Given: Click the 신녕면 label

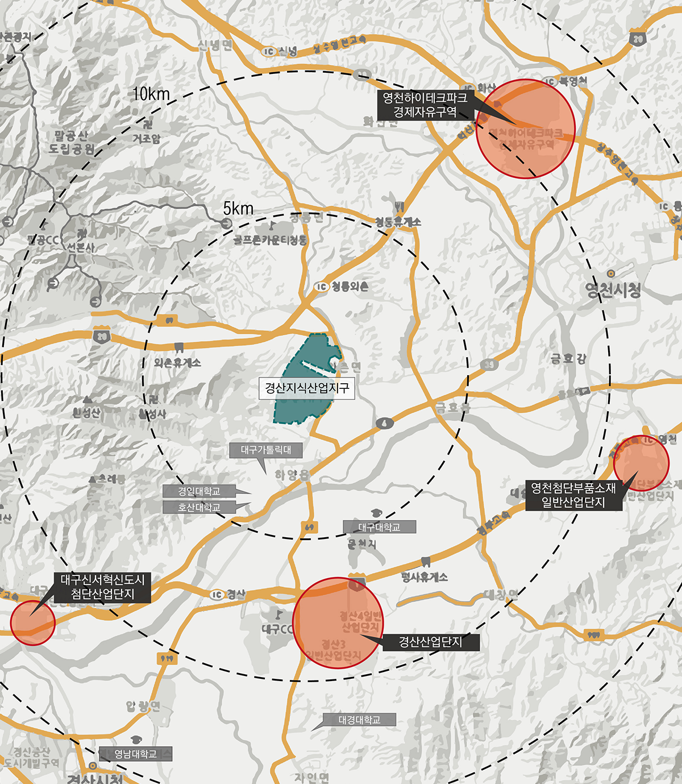Looking at the screenshot, I should 215,45.
